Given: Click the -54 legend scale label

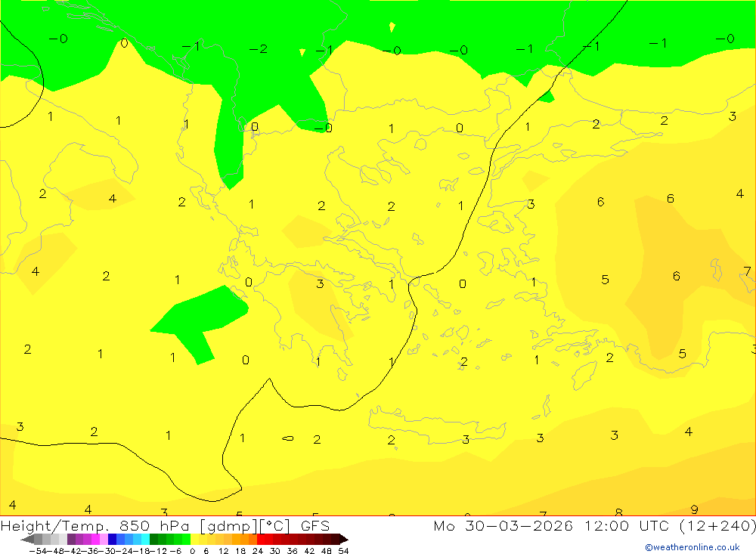Looking at the screenshot, I should point(38,551).
